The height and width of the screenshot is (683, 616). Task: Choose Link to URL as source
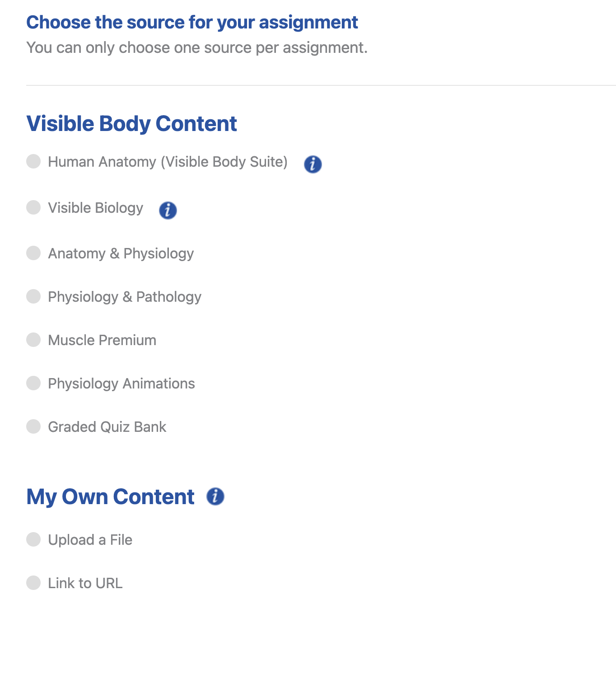(x=33, y=583)
